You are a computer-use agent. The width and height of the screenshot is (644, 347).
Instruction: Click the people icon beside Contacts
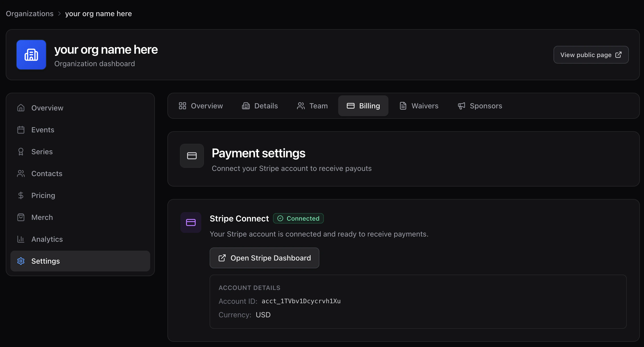click(x=21, y=173)
